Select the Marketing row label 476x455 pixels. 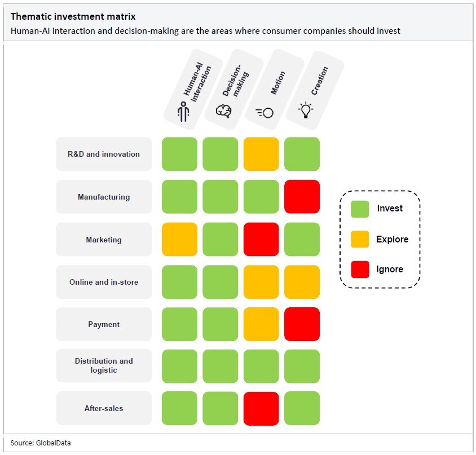pyautogui.click(x=104, y=240)
